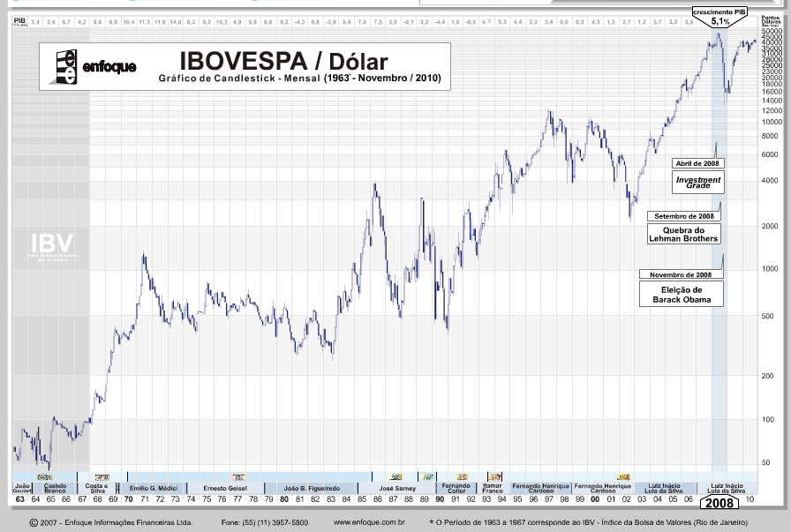Image resolution: width=791 pixels, height=532 pixels.
Task: Click the 'Pontos Dólares' axis header
Action: pyautogui.click(x=771, y=21)
